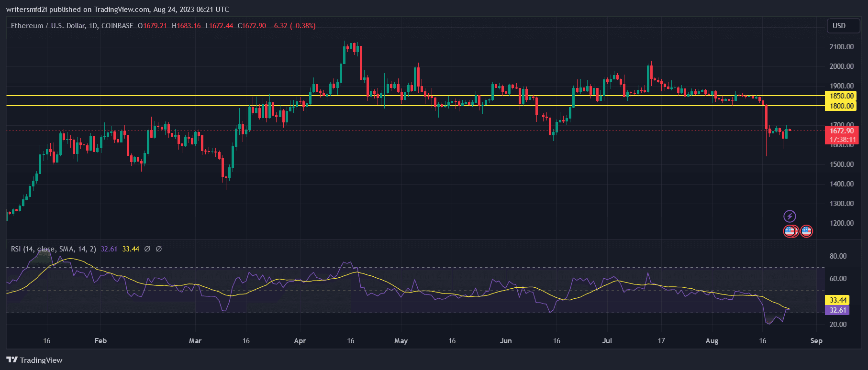Click the purple lightning bolt event icon
The image size is (868, 370).
click(x=790, y=216)
